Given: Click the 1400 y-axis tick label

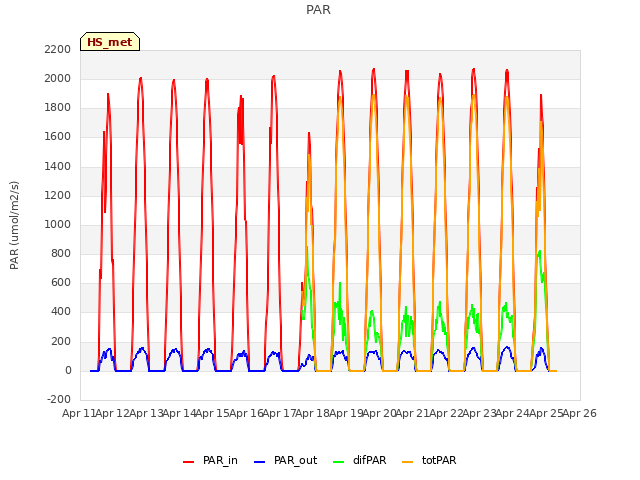Looking at the screenshot, I should point(58,166).
